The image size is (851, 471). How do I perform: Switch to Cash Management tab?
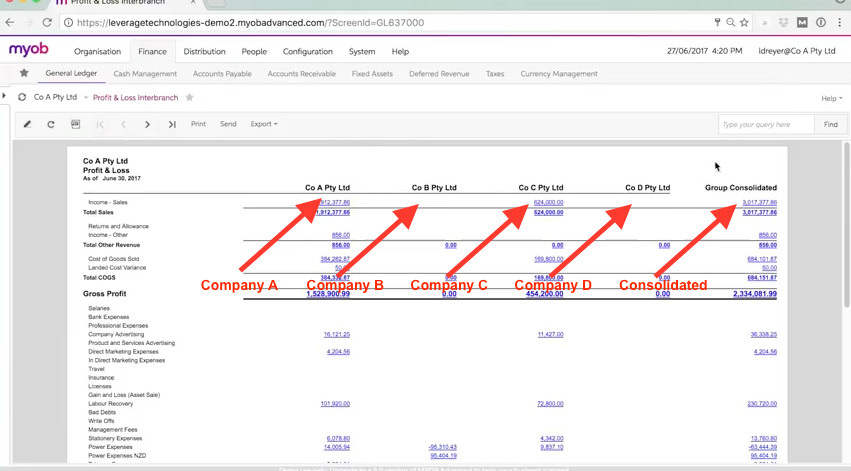(145, 74)
